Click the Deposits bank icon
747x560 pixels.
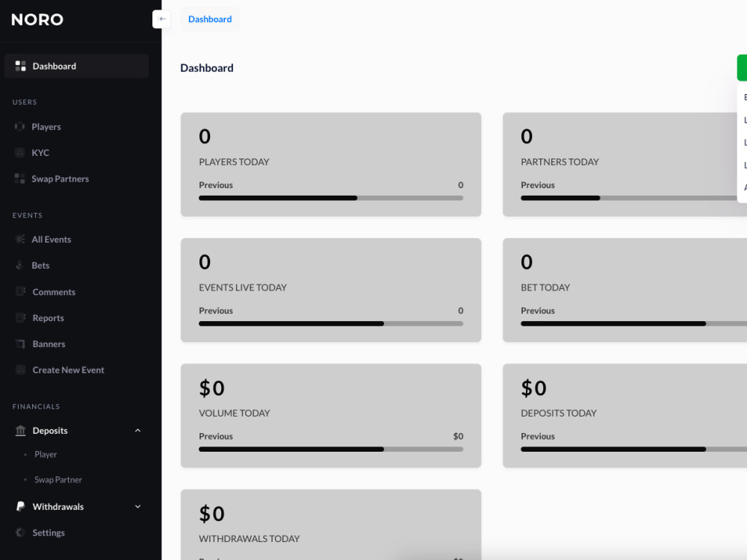(x=20, y=431)
